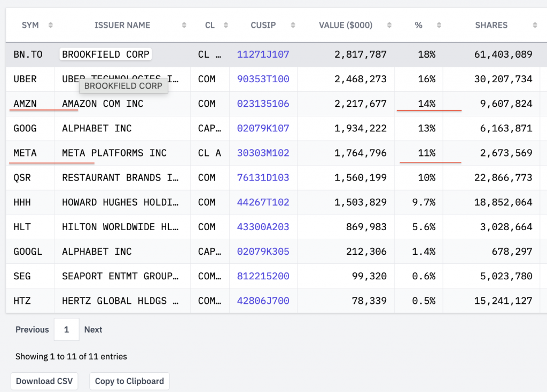Sort by VALUE ($000) column arrows

coord(389,25)
